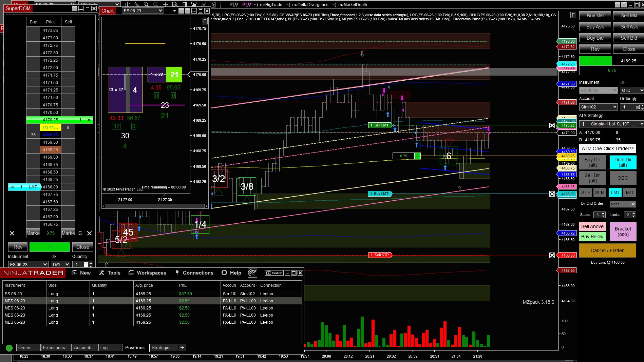644x362 pixels.
Task: Increase the Stops stepper value
Action: click(x=603, y=213)
